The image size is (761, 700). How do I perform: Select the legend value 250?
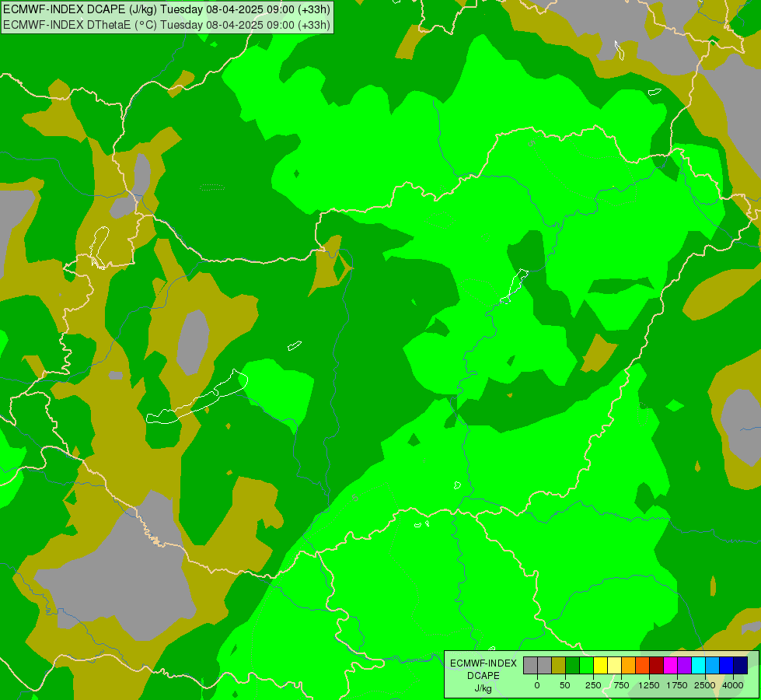pos(593,685)
